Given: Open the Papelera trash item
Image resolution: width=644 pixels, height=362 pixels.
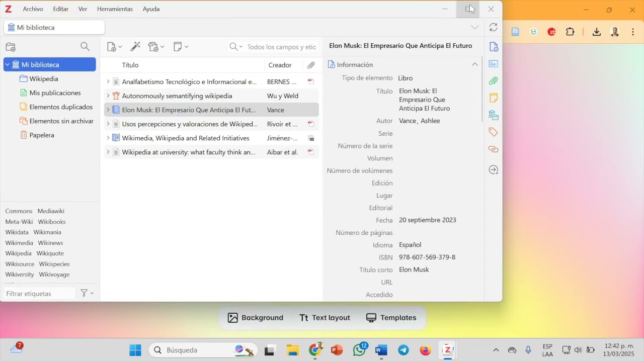Looking at the screenshot, I should click(42, 135).
